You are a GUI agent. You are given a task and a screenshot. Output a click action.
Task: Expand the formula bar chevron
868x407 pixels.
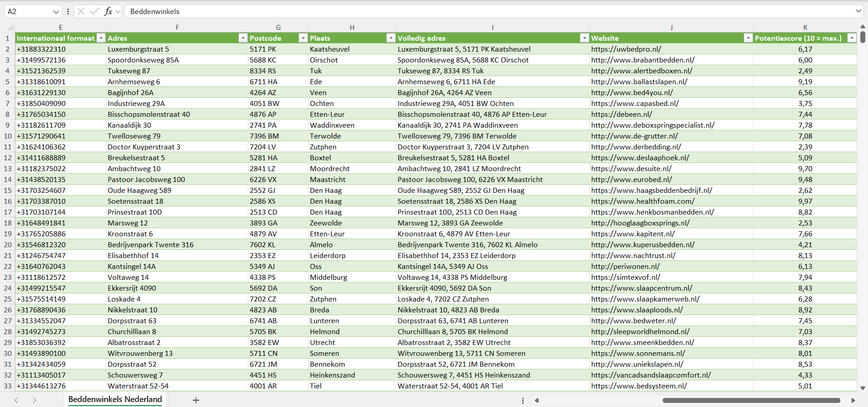[859, 11]
